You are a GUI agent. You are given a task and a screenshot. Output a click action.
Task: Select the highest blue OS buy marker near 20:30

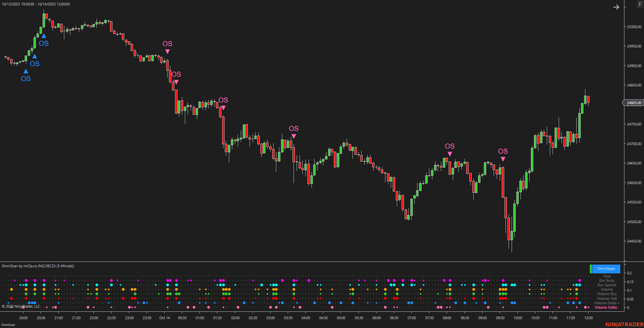pos(43,40)
